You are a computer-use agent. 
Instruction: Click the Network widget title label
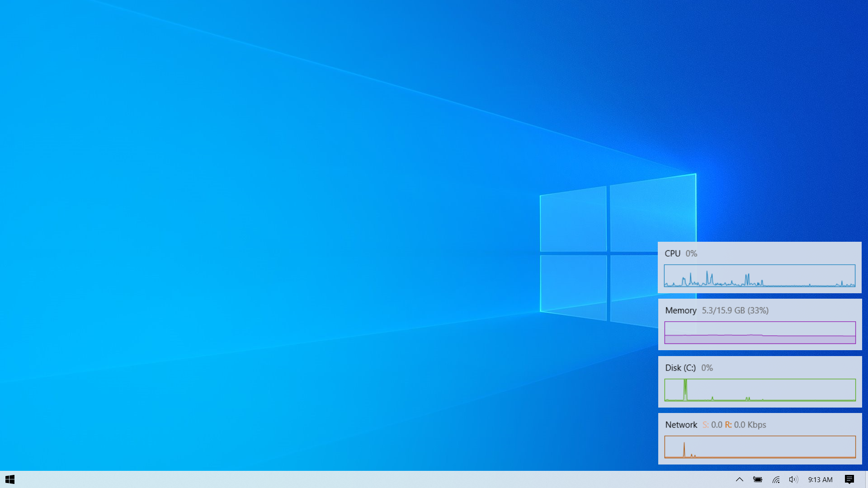click(681, 425)
